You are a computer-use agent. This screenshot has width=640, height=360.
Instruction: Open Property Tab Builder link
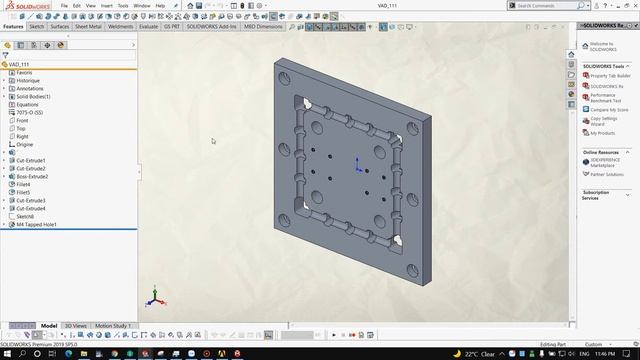tap(610, 76)
